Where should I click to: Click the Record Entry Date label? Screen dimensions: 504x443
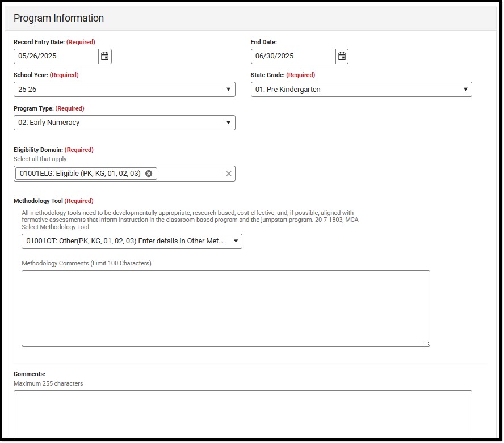pos(54,42)
